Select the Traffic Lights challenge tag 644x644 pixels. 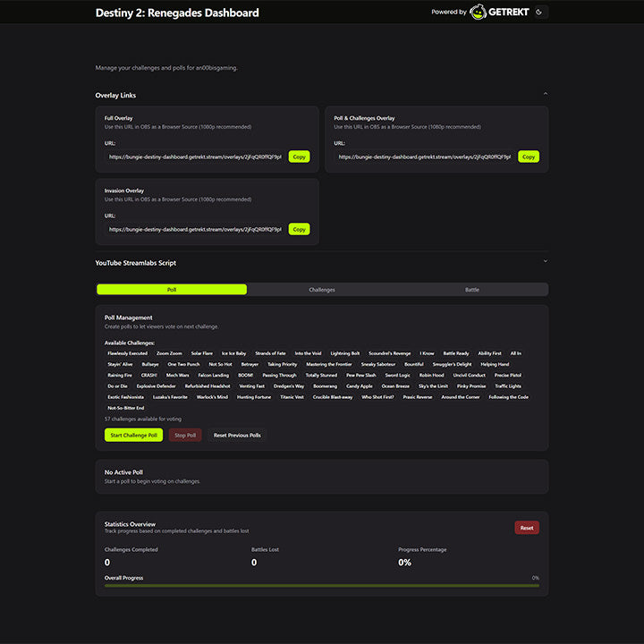(x=508, y=386)
